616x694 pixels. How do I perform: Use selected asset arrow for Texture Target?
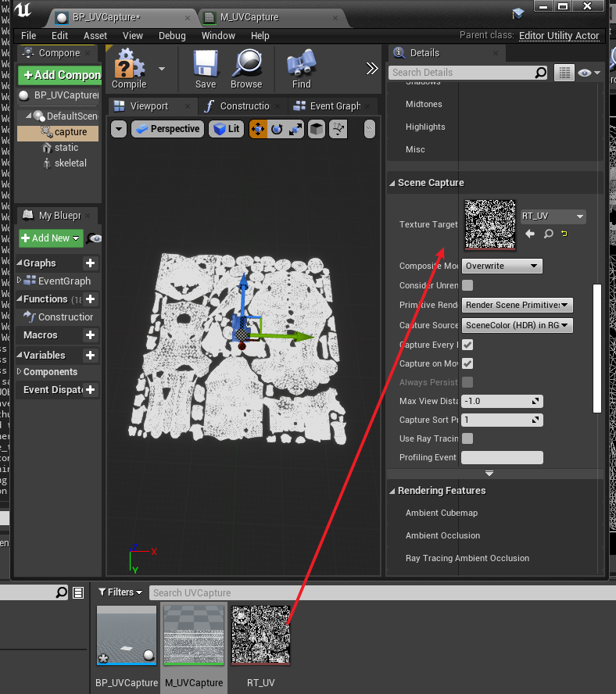[x=530, y=234]
